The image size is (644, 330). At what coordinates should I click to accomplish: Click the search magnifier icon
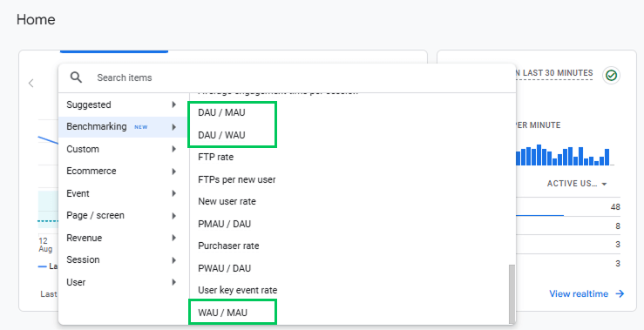tap(76, 77)
